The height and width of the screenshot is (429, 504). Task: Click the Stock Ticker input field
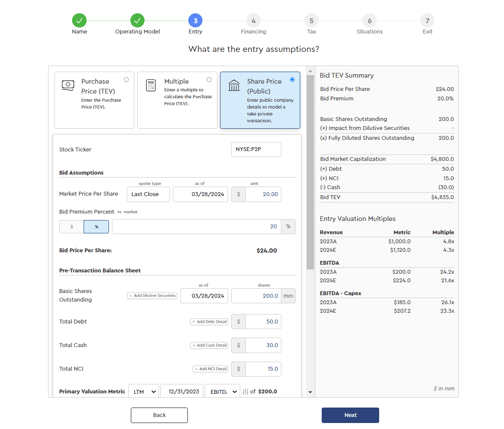pos(256,149)
